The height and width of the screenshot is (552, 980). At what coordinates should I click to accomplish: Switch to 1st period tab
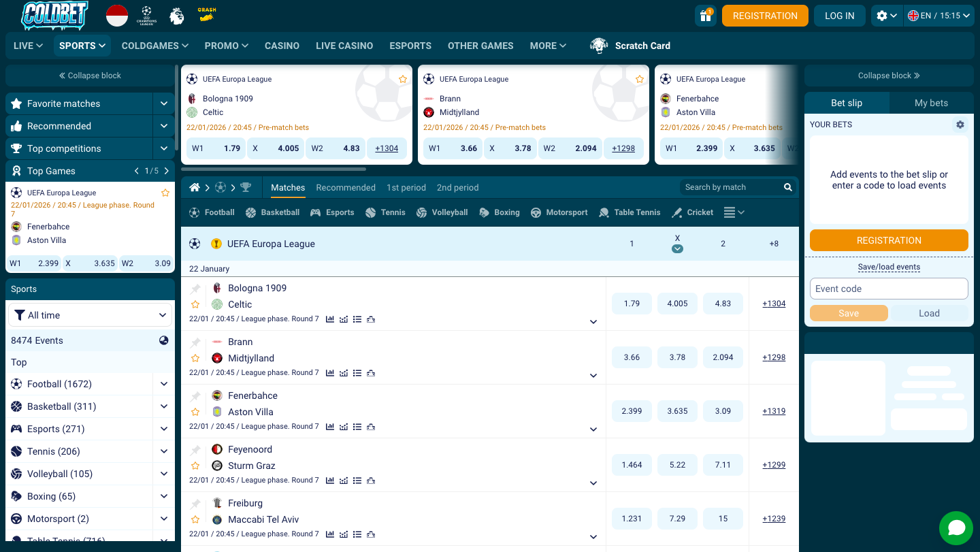click(406, 187)
